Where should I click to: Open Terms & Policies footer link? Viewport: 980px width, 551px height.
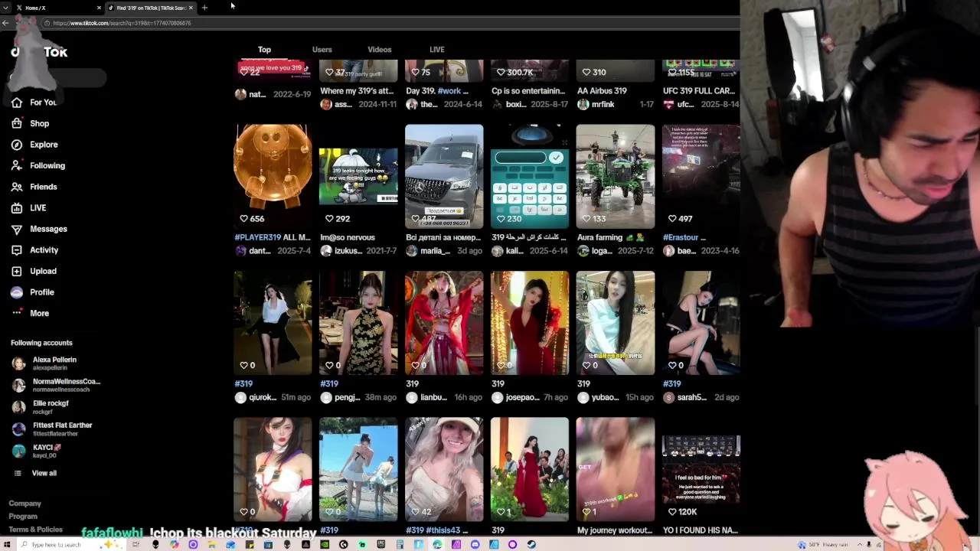(x=35, y=530)
